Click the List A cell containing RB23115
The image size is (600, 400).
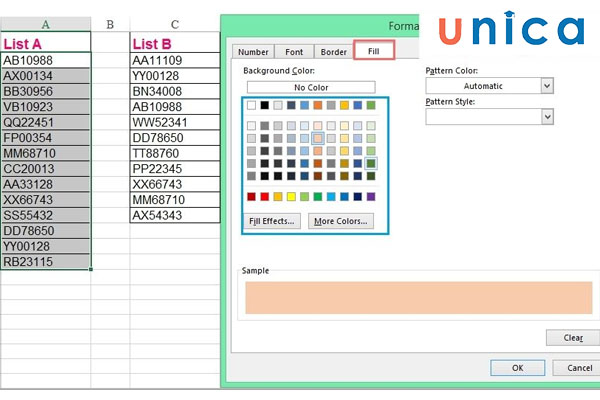(x=45, y=262)
